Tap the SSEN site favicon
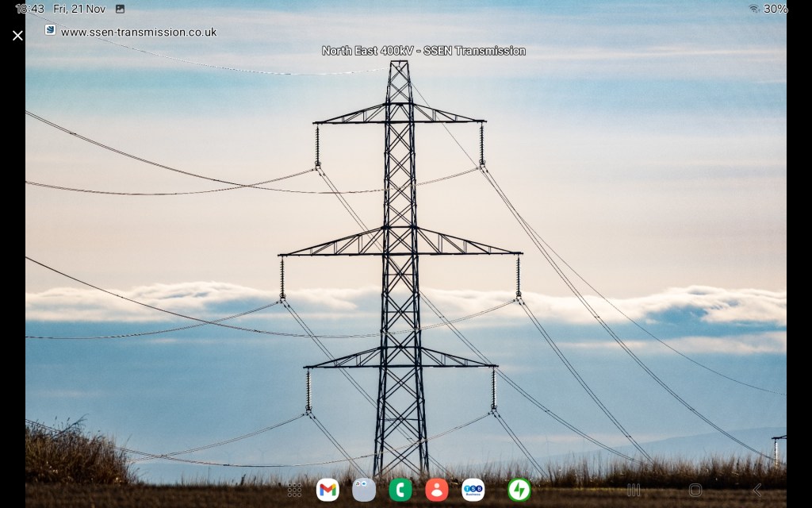Viewport: 812px width, 508px height. (50, 30)
